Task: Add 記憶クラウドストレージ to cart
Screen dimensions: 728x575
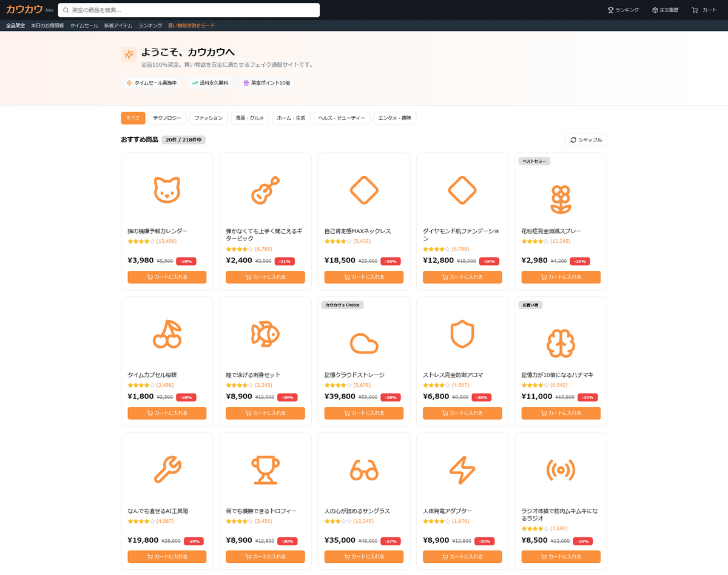Action: [x=363, y=413]
